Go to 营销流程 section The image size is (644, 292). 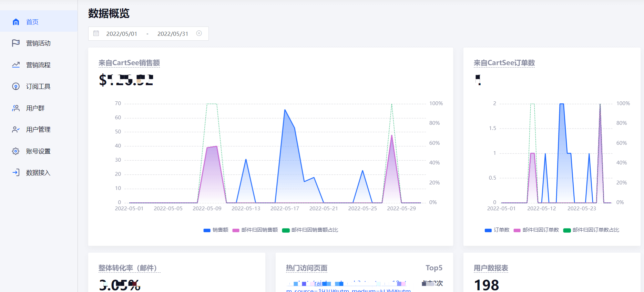[39, 65]
